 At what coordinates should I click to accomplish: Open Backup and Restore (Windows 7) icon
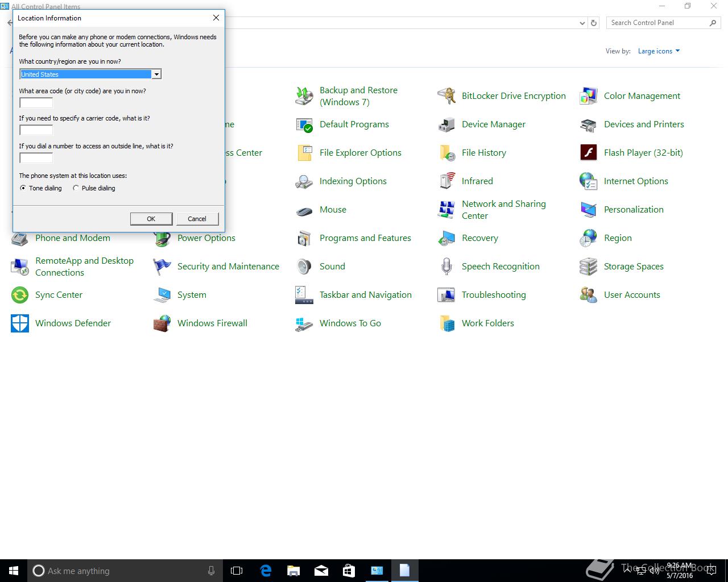click(304, 96)
